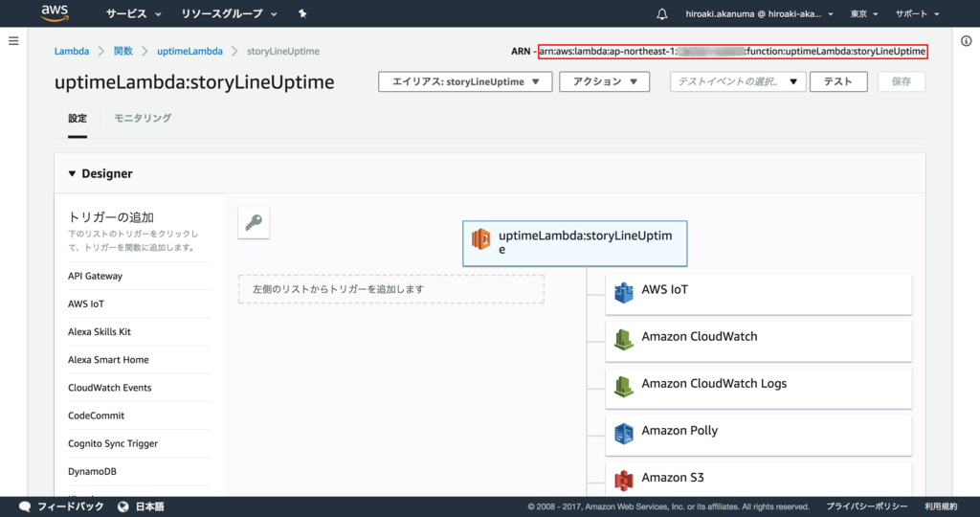
Task: Click the 関数 breadcrumb link
Action: click(123, 52)
